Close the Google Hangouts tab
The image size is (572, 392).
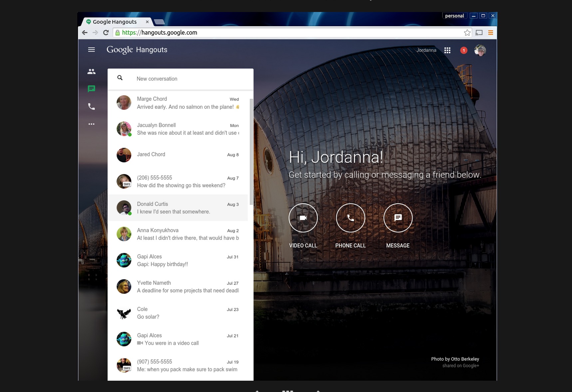click(147, 22)
